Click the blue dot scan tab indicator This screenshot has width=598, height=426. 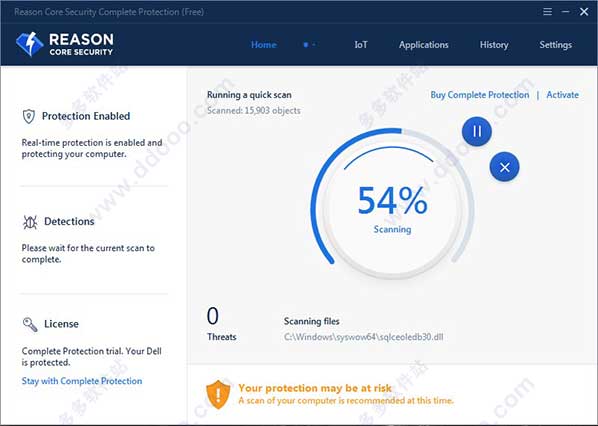tap(309, 45)
